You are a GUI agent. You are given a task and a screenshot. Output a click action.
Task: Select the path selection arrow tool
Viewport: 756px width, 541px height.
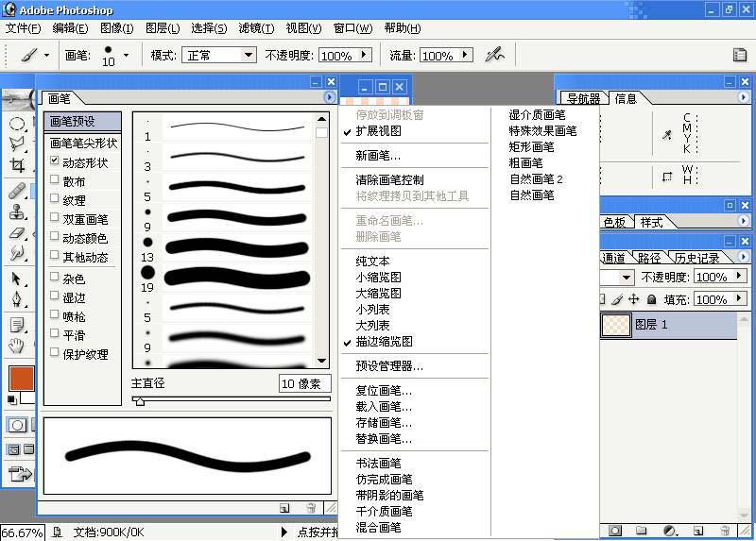tap(17, 279)
